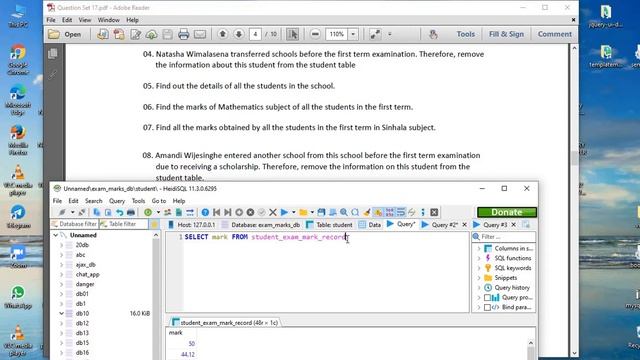
Task: Open Adobe Reader View menu
Action: 85,20
